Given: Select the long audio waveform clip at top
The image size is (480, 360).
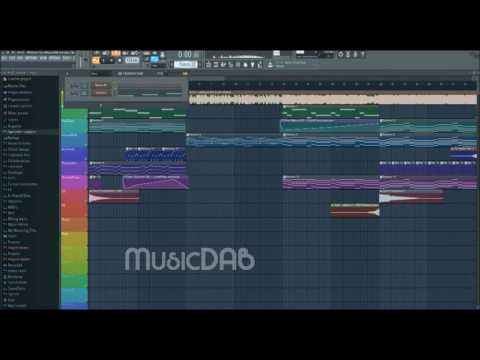Looking at the screenshot, I should click(333, 98).
